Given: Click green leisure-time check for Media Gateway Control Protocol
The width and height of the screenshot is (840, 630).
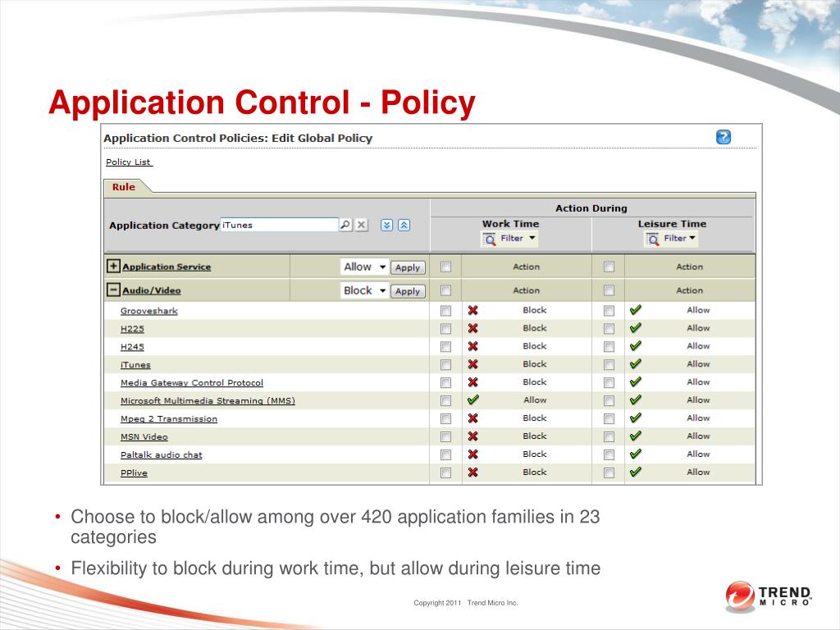Looking at the screenshot, I should coord(636,382).
